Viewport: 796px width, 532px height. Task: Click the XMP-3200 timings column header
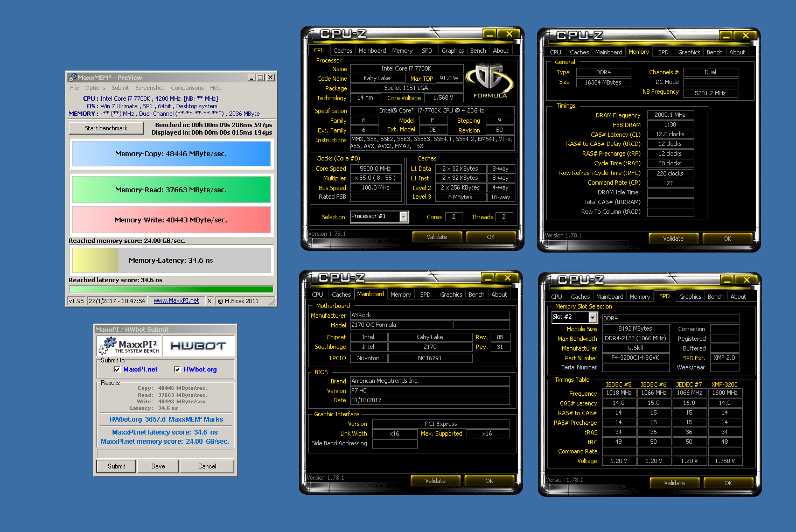(724, 384)
